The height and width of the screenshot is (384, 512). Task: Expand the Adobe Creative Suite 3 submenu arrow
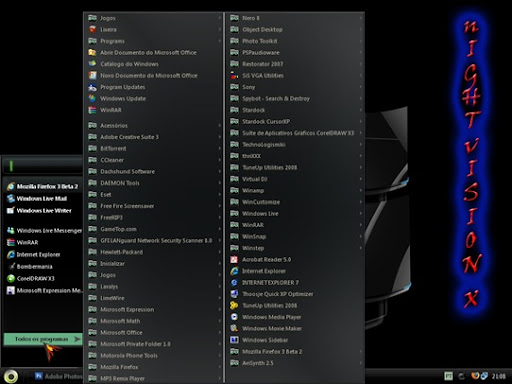click(220, 137)
